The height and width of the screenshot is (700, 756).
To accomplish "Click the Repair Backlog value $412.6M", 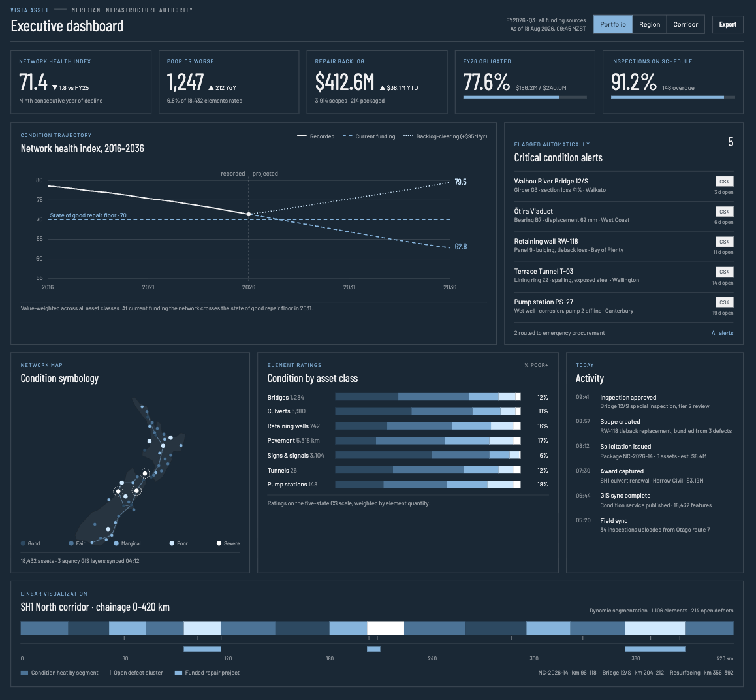I will (x=344, y=82).
